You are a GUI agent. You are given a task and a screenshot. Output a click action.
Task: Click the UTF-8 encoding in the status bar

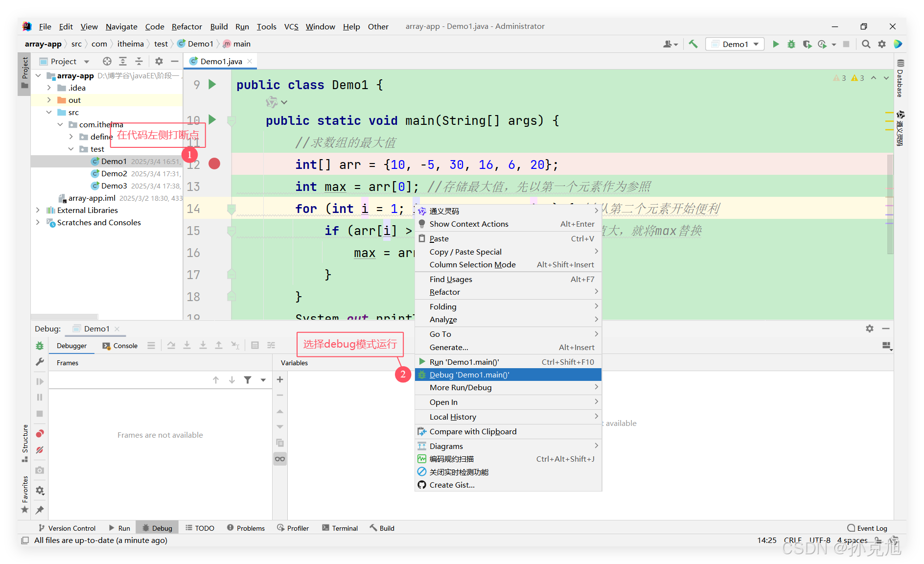[820, 540]
